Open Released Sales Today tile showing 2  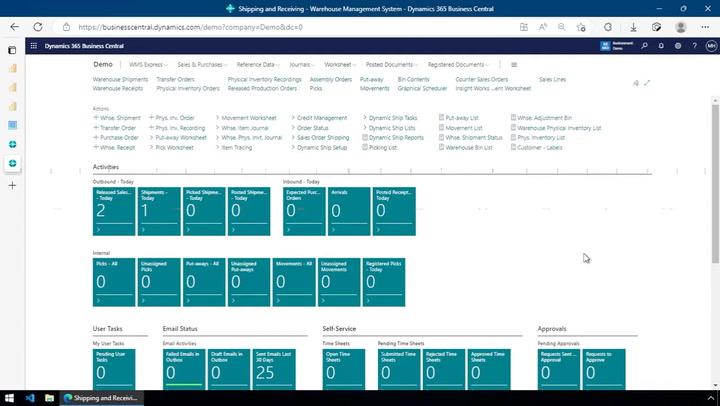point(114,211)
